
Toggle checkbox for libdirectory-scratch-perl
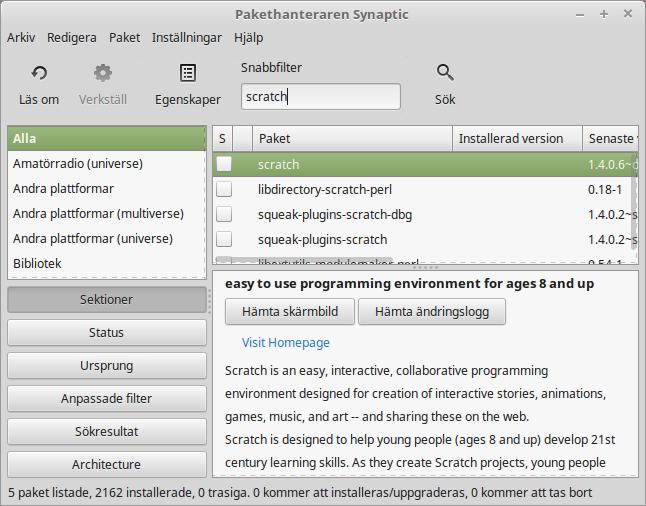click(224, 189)
